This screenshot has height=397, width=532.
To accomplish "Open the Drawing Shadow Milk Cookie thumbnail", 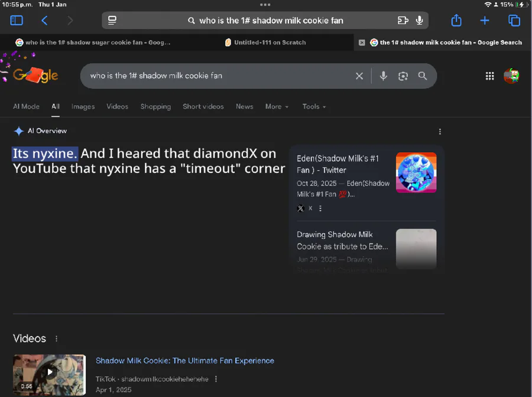I will [x=416, y=249].
